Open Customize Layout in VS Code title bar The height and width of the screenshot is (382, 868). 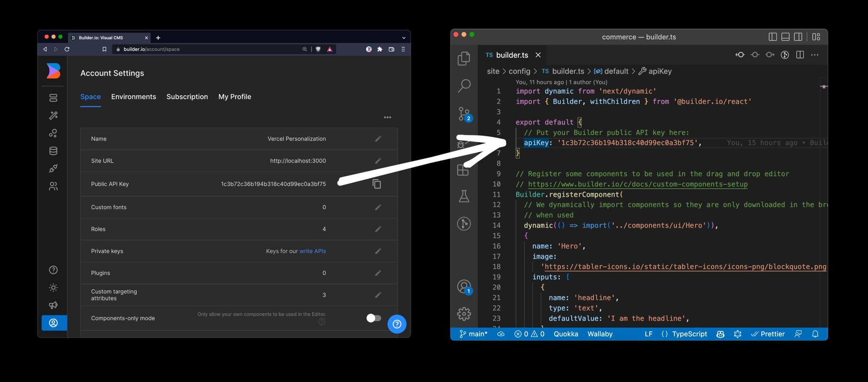(x=816, y=37)
